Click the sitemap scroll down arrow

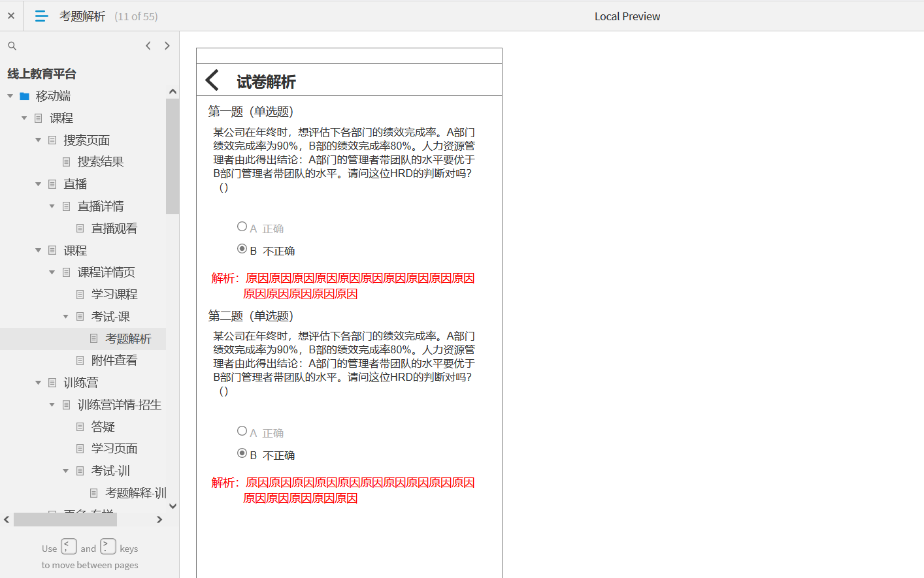[173, 506]
